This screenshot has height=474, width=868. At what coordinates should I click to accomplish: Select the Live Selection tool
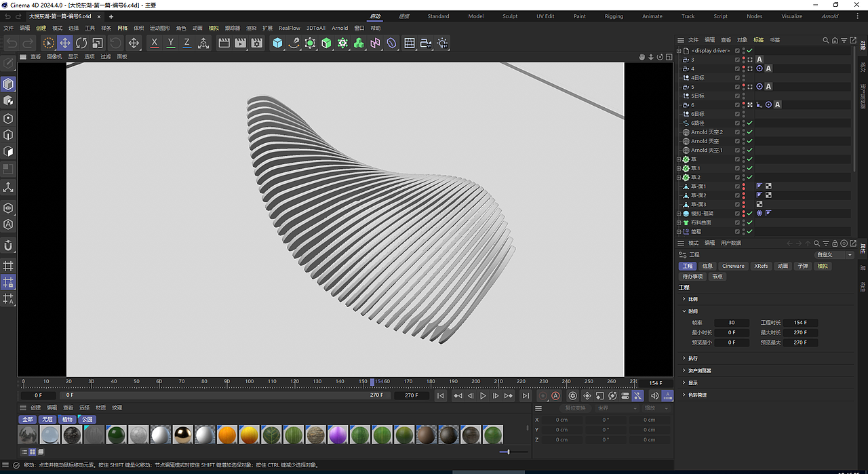[x=49, y=43]
